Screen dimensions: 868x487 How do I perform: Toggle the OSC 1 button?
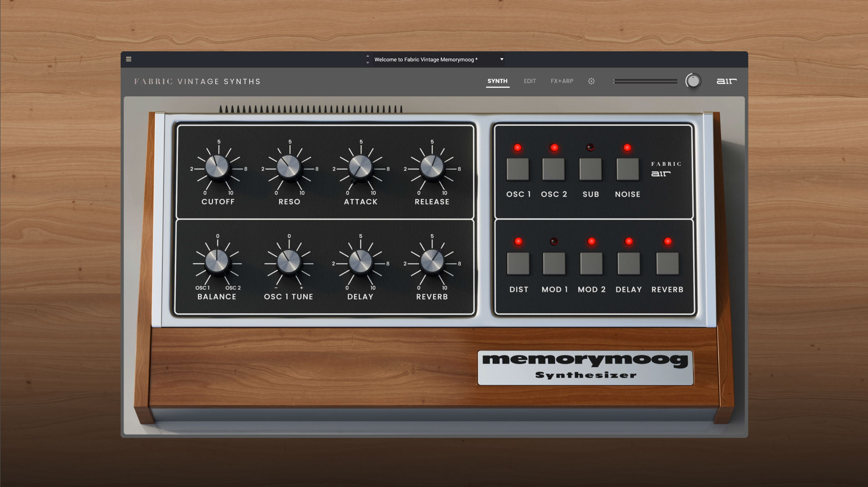coord(518,169)
